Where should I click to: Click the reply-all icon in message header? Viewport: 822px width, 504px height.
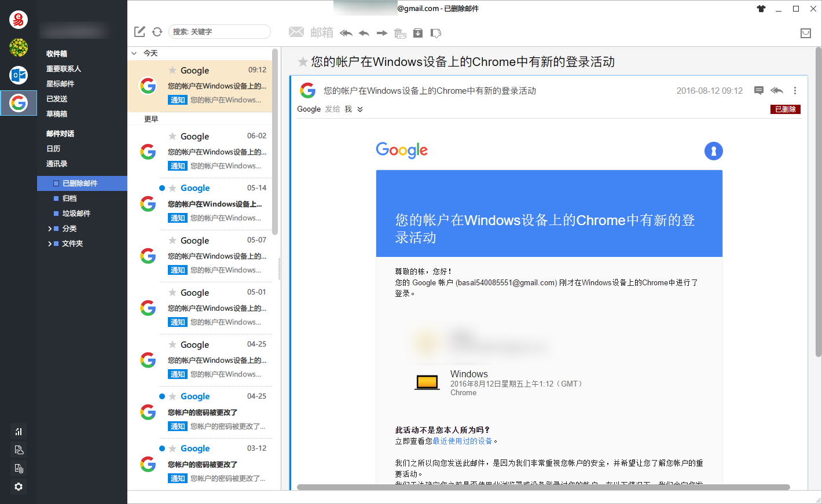click(777, 90)
